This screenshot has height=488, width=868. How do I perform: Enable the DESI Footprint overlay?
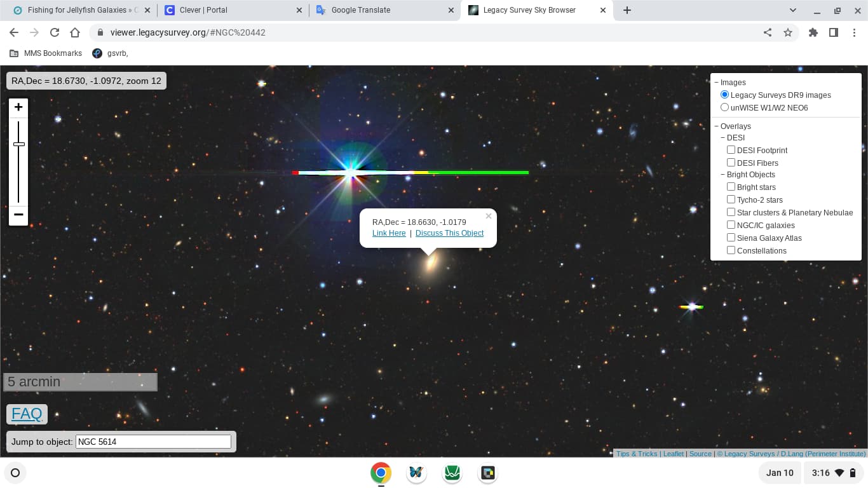(731, 150)
